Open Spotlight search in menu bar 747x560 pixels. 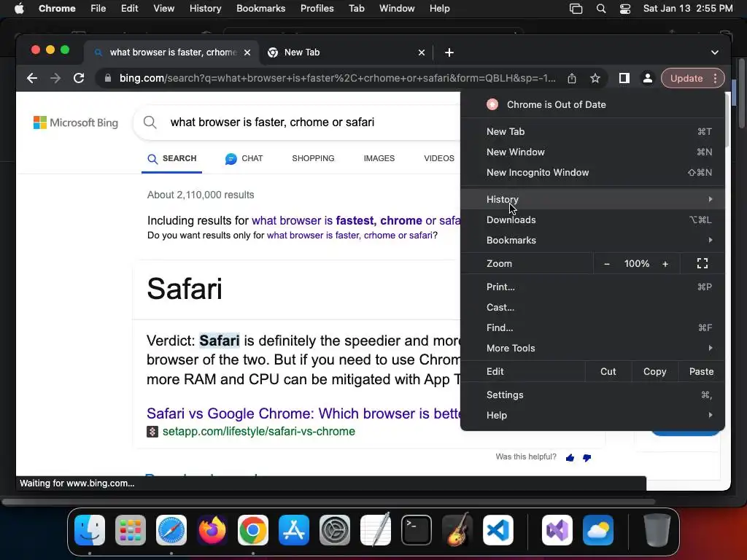(601, 9)
